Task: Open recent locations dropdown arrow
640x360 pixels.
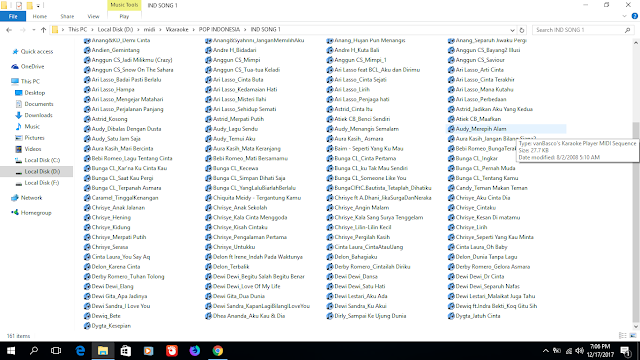Action: tap(33, 30)
